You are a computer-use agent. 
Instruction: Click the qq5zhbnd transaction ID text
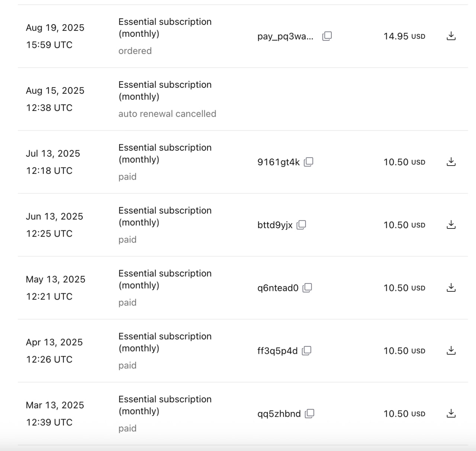point(279,414)
